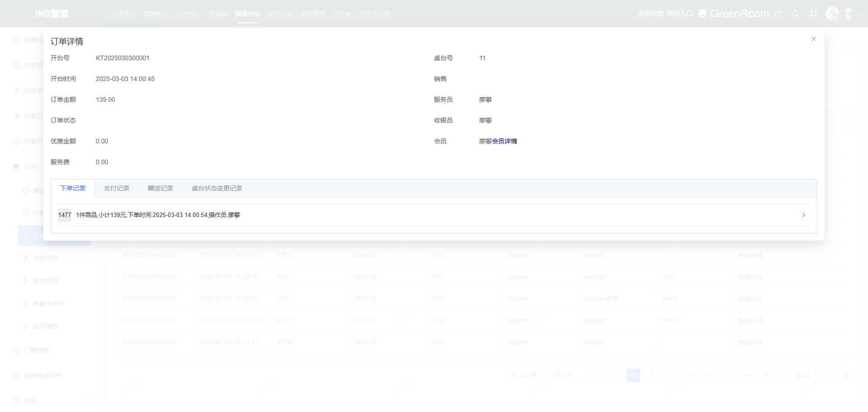Viewport: 868px width, 412px height.
Task: Click the GreenRoom store icon
Action: [x=703, y=14]
